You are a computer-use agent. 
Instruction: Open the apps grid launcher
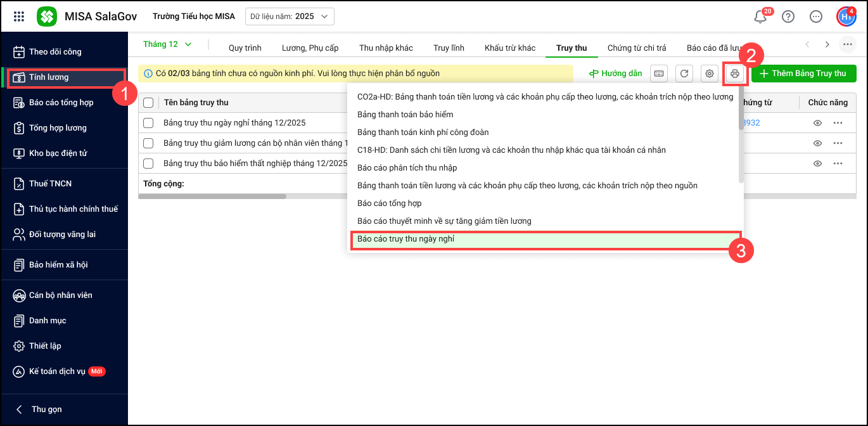[x=19, y=16]
